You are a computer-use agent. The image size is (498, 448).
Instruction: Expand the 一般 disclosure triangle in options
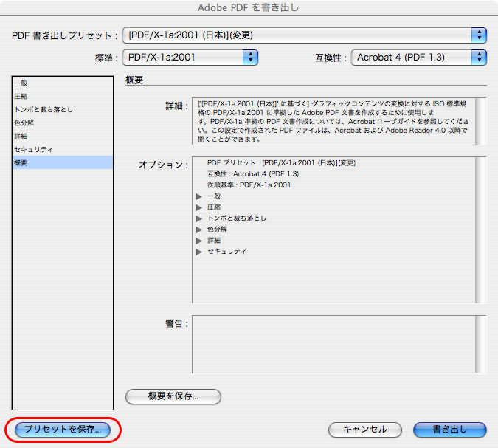pyautogui.click(x=198, y=196)
